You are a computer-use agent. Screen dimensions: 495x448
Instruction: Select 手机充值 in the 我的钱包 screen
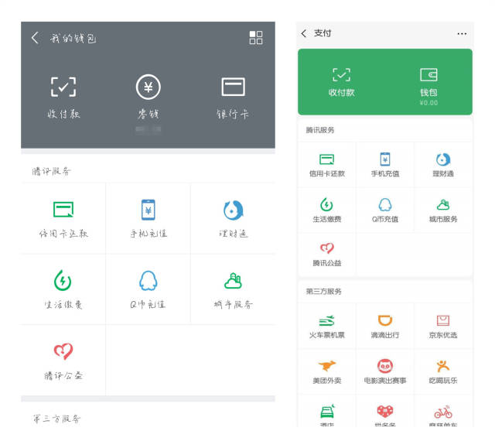click(148, 219)
